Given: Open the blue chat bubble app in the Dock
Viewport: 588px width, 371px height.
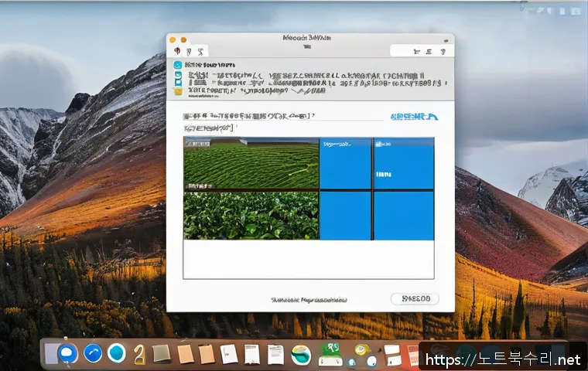Looking at the screenshot, I should point(67,354).
